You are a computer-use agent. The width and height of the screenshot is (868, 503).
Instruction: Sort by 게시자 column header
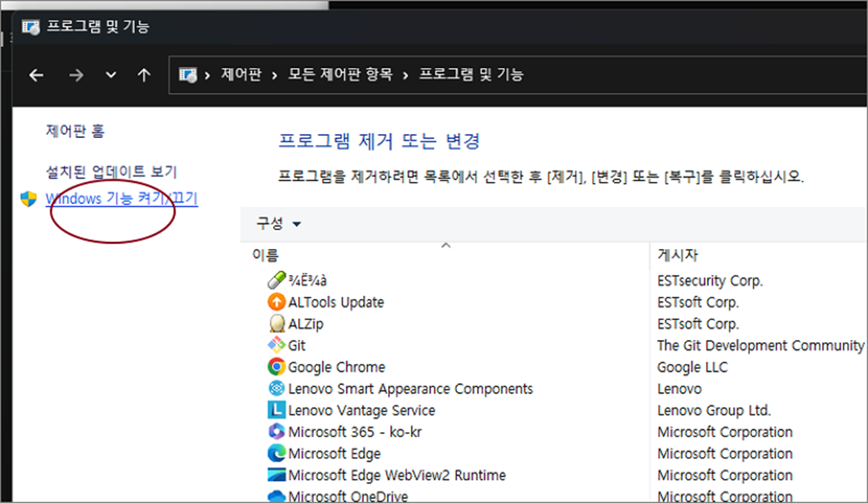677,255
